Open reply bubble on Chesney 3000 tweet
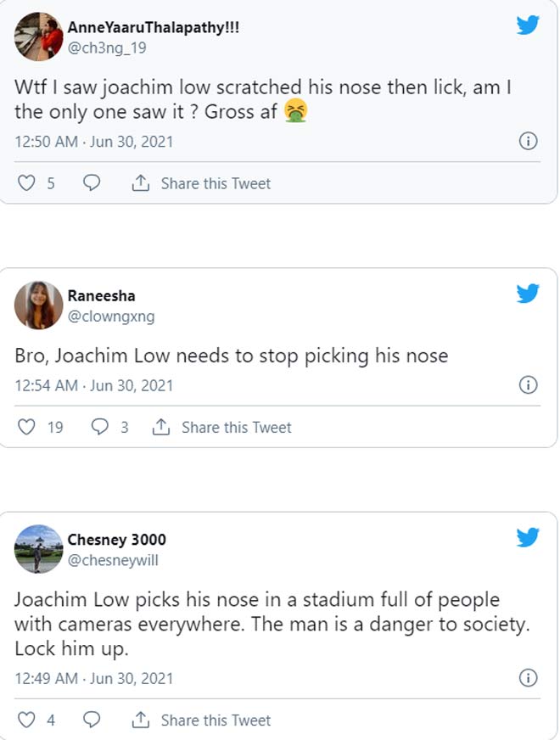The image size is (560, 740). click(x=92, y=720)
